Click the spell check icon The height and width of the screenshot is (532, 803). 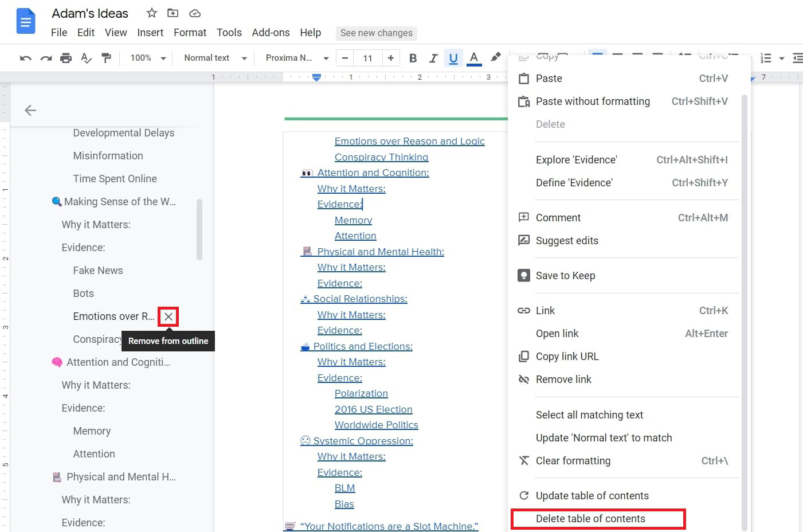pos(86,58)
